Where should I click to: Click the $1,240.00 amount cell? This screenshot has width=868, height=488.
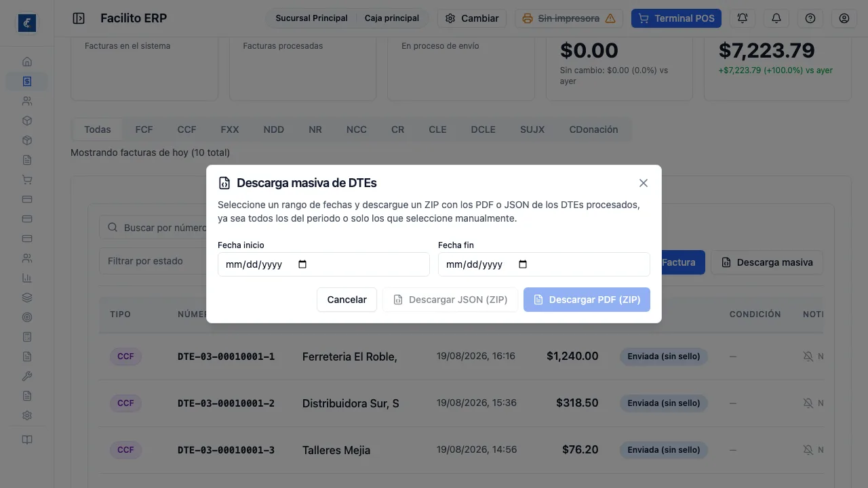[572, 356]
